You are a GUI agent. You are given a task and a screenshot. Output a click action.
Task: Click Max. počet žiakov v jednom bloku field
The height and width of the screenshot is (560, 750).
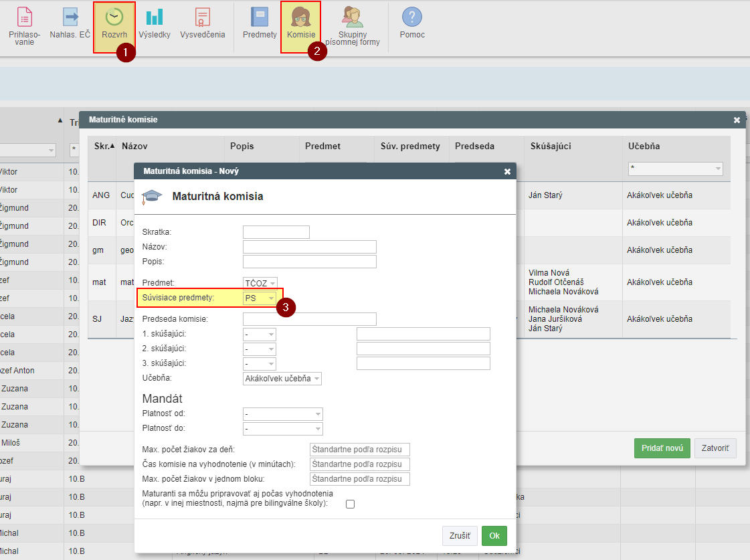(360, 479)
